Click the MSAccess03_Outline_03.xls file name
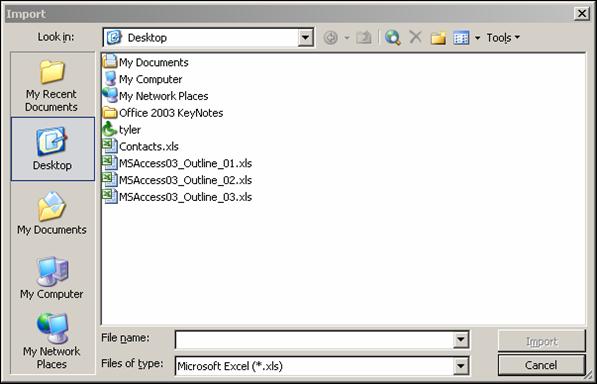The height and width of the screenshot is (384, 597). [x=185, y=197]
